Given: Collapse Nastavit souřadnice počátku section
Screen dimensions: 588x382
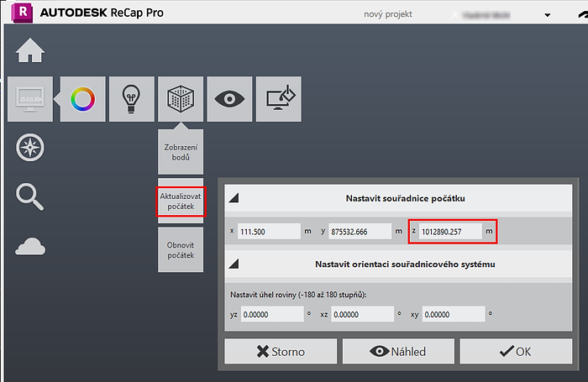Looking at the screenshot, I should pos(234,198).
